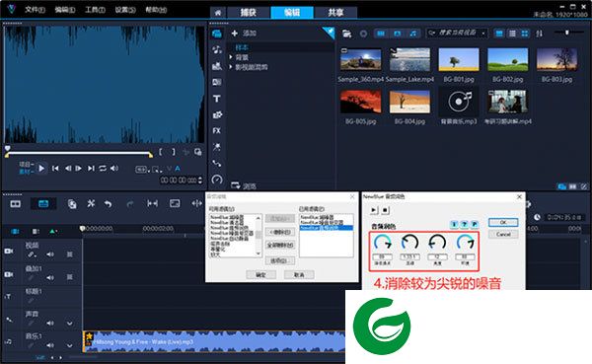Adjust the thumbnail size slider in library
This screenshot has width=592, height=364.
click(567, 33)
